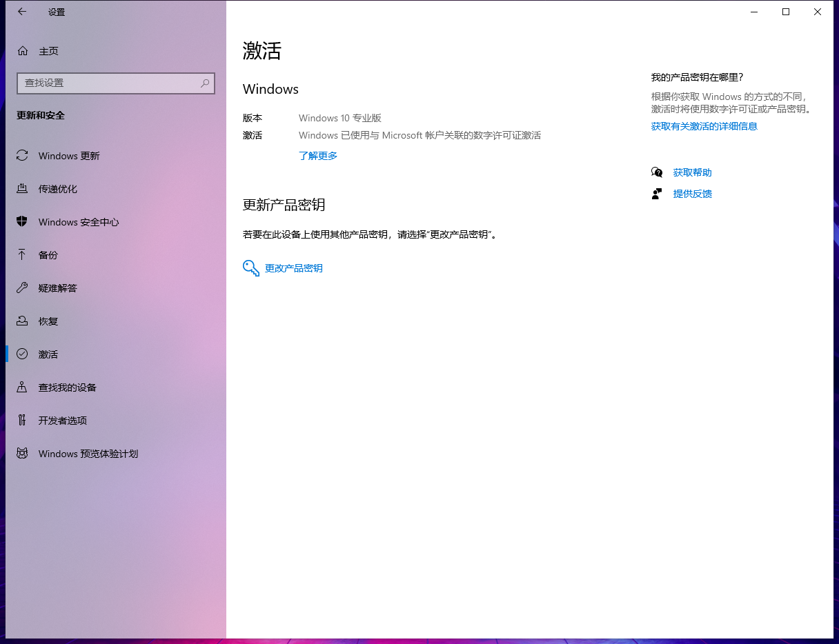Click the 激活 status text about Microsoft 帐户

419,136
